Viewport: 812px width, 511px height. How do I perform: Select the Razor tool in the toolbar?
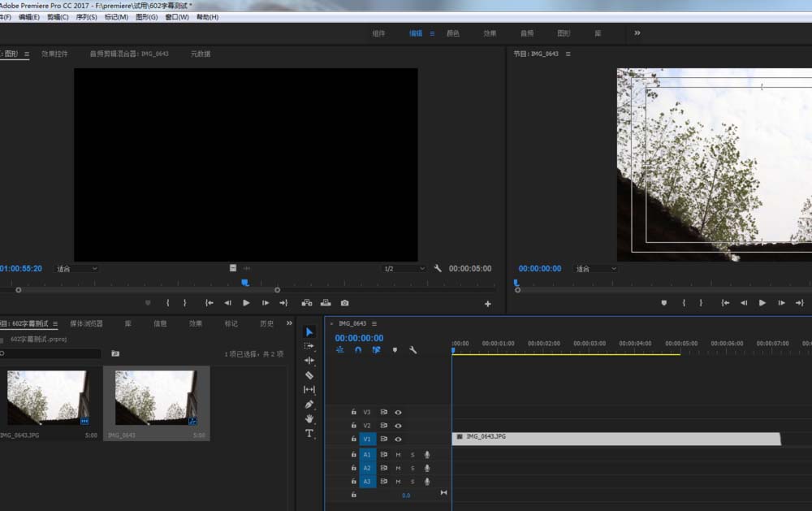point(309,375)
